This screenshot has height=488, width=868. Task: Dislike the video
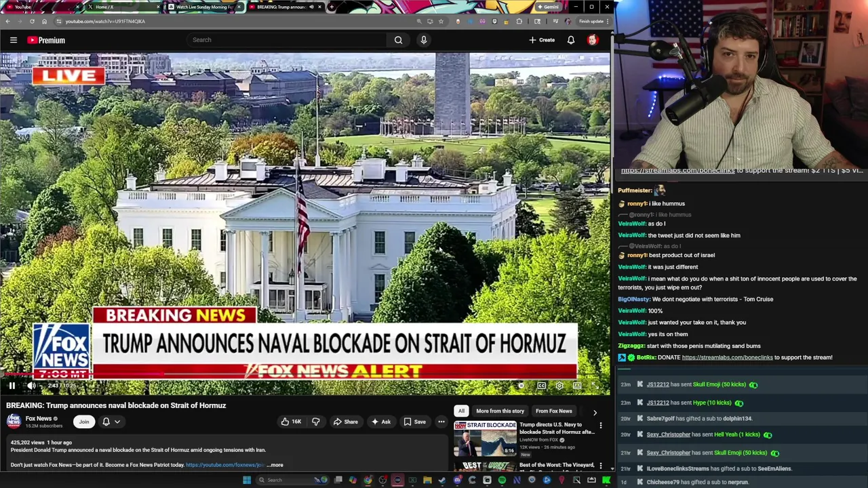(315, 422)
